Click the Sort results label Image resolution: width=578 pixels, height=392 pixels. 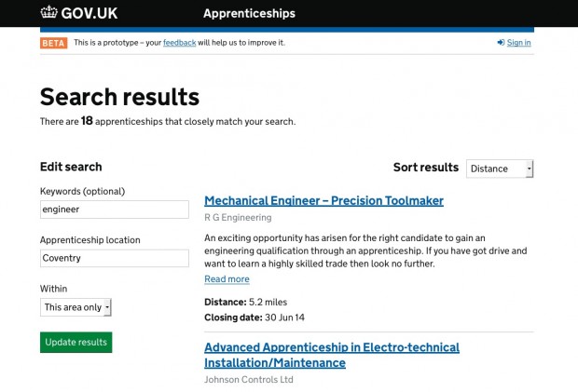[426, 167]
